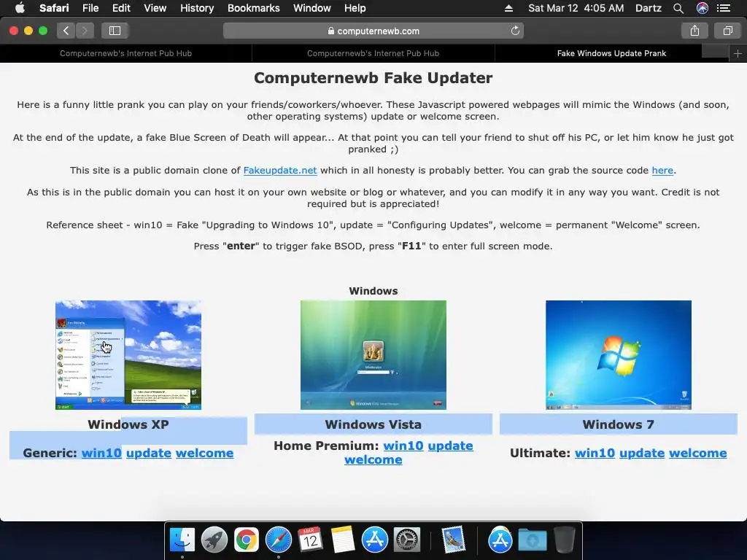The height and width of the screenshot is (560, 747).
Task: Open Windows 7 Ultimate update link
Action: (642, 453)
